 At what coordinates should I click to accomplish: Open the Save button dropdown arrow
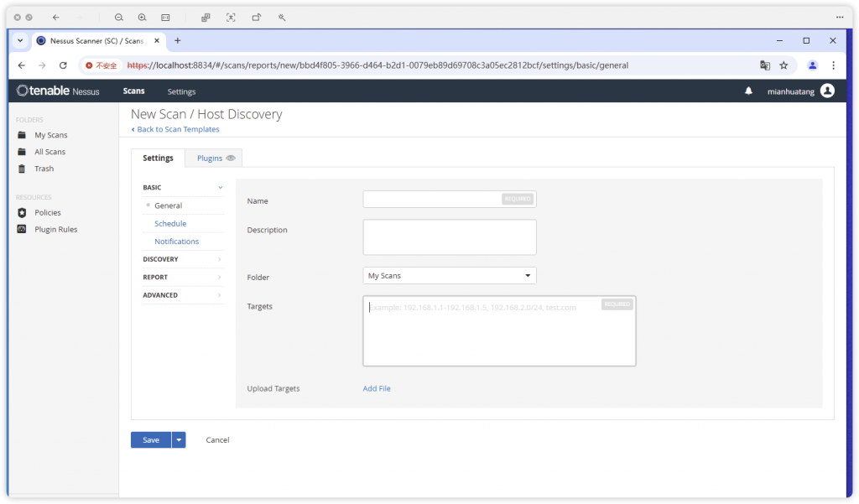pyautogui.click(x=179, y=439)
